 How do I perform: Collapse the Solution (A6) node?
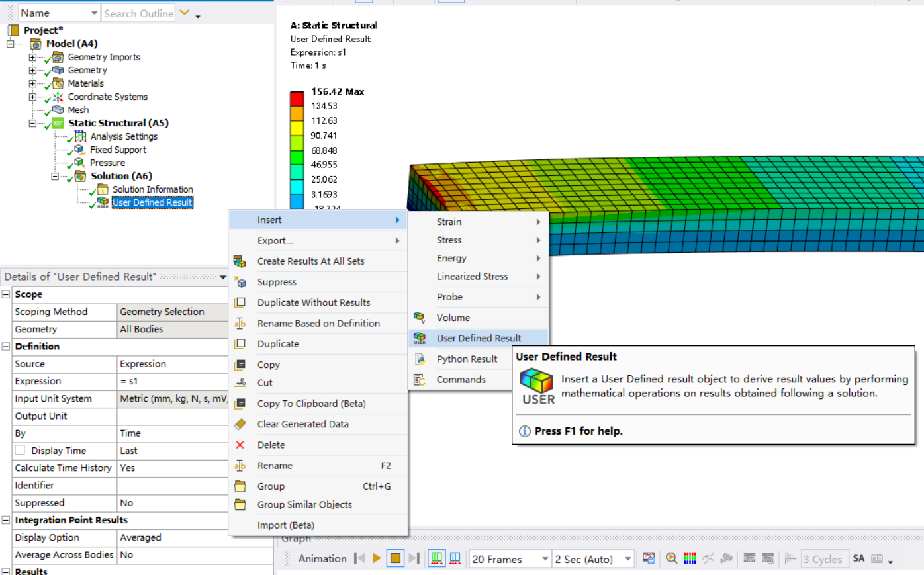[55, 176]
